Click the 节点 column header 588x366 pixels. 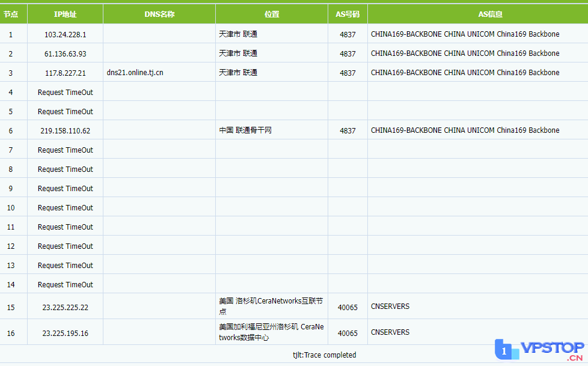coord(10,14)
